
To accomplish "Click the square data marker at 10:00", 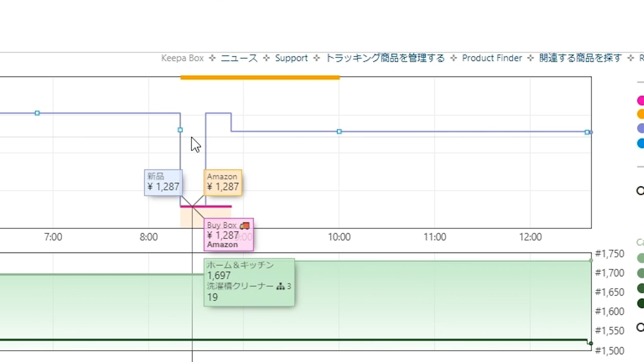I will tap(339, 132).
